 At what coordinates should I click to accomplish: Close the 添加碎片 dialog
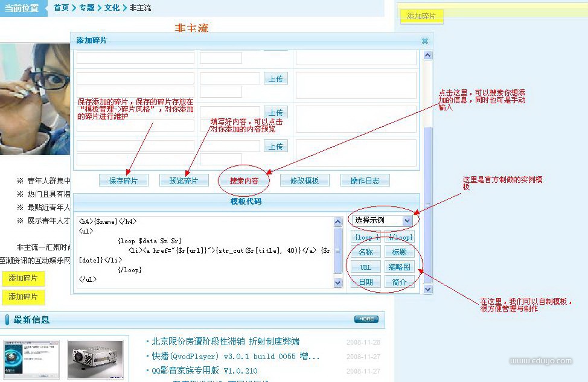click(x=424, y=41)
